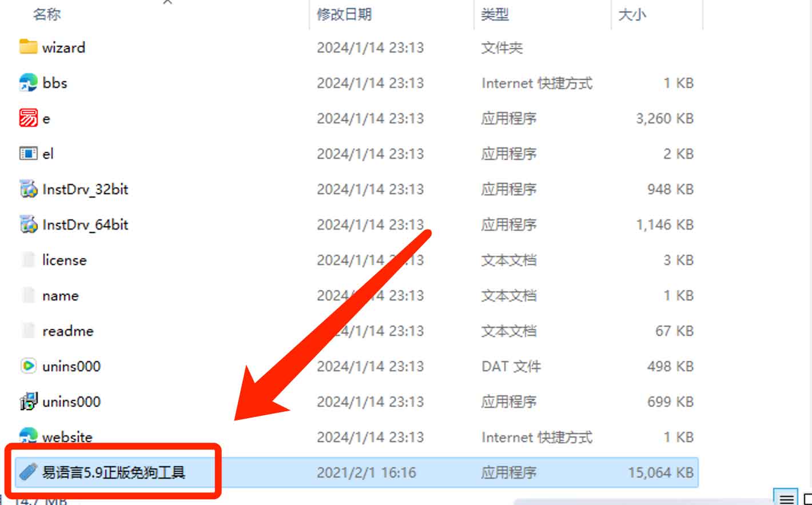The image size is (812, 505).
Task: Click the InstDrv_64bit installer icon
Action: pos(28,224)
